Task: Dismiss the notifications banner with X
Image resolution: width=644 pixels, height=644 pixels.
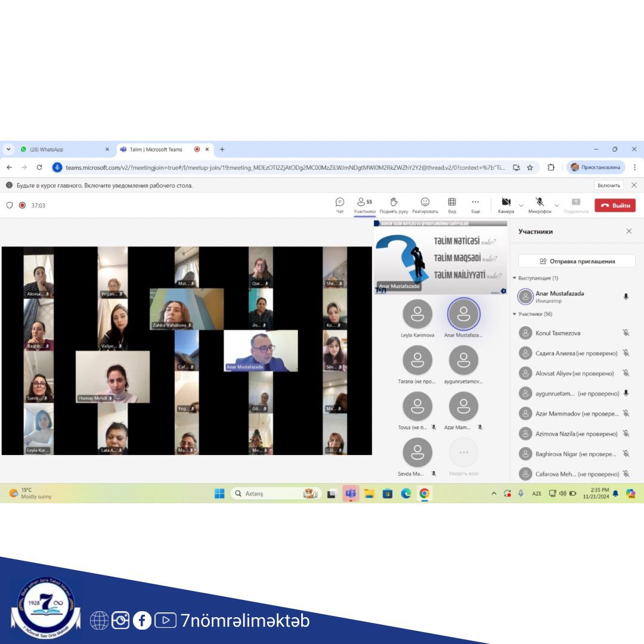Action: click(x=634, y=185)
